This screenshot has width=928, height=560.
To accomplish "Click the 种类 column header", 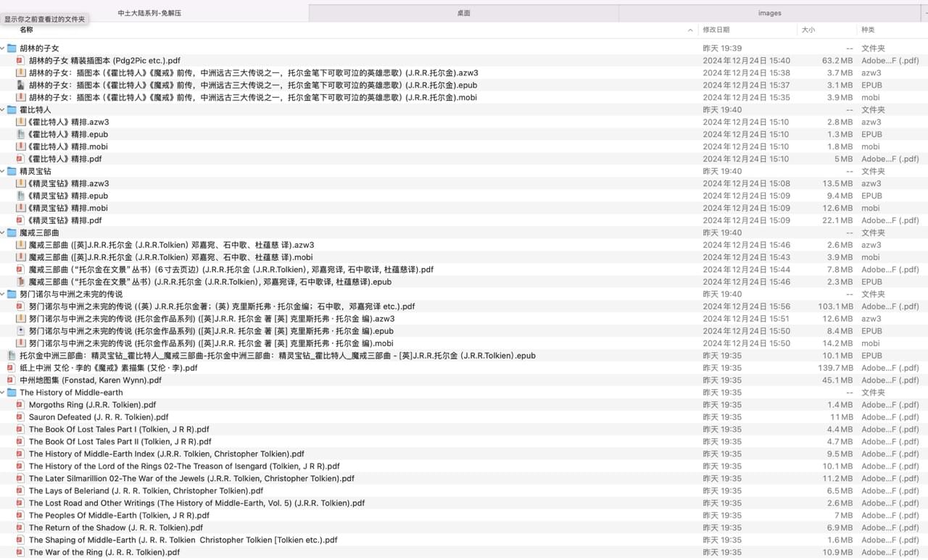I will point(868,30).
